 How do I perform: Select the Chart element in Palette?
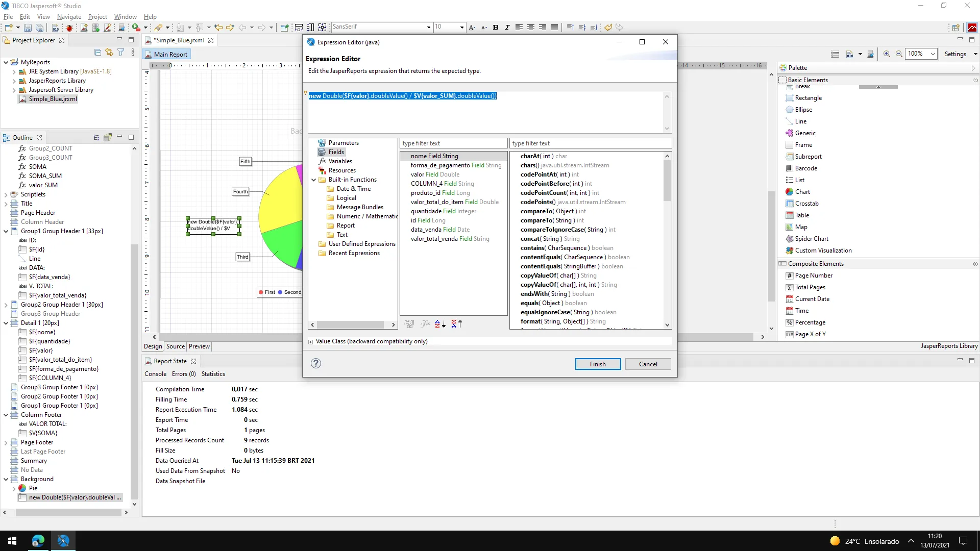802,192
